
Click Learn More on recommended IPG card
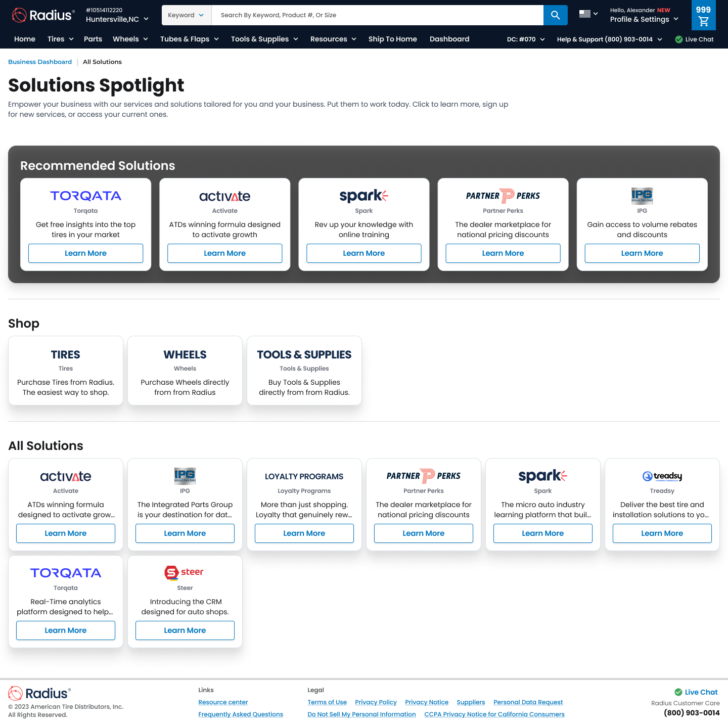click(x=642, y=253)
